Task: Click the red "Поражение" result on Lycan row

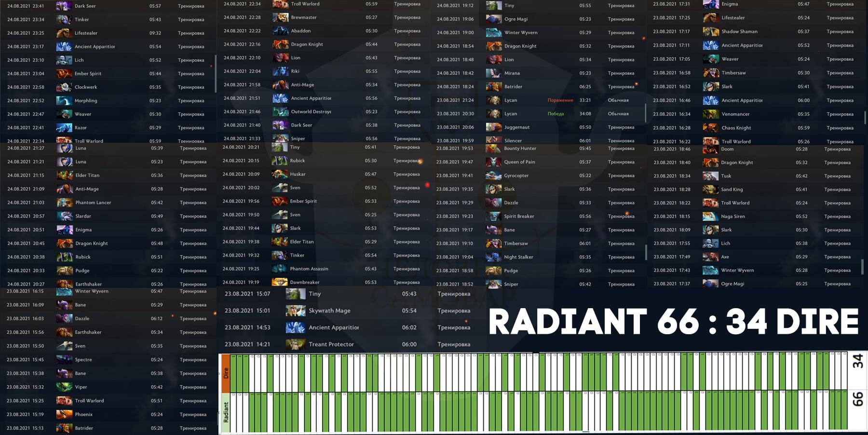Action: (560, 100)
